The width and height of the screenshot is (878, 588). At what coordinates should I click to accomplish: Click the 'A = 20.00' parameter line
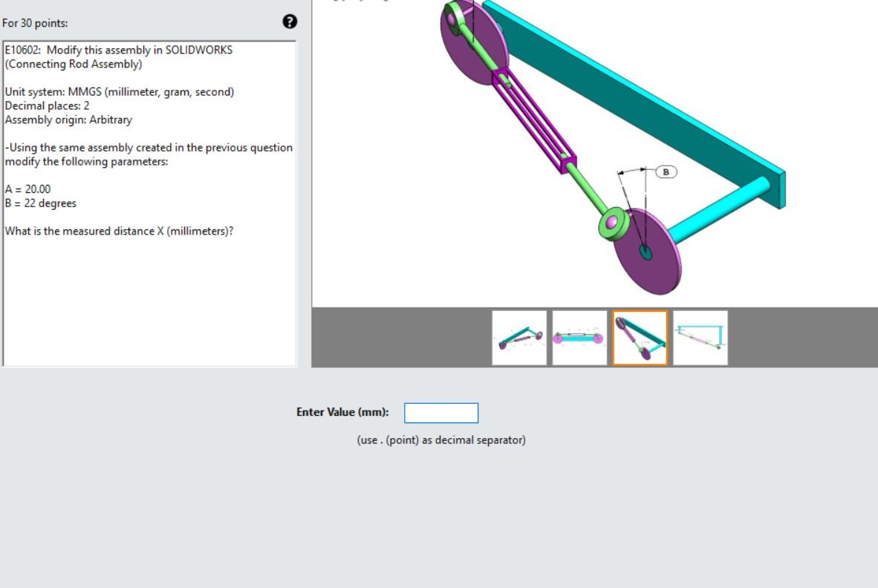(x=27, y=189)
